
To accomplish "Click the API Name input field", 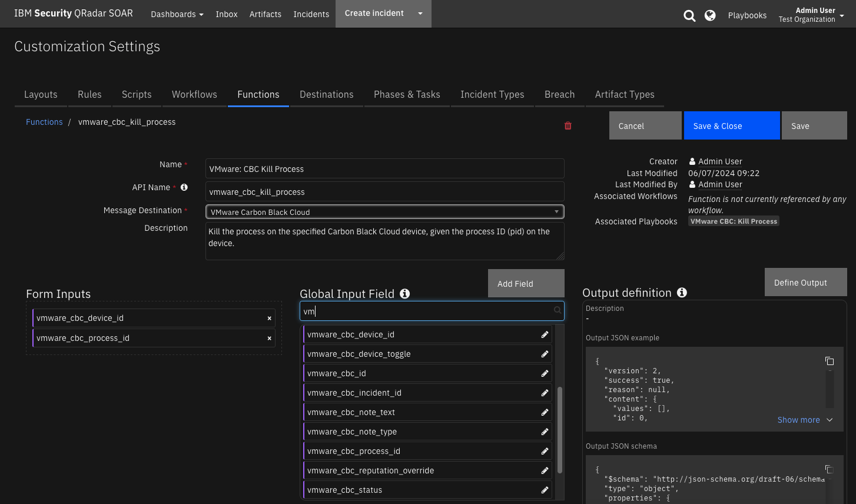I will 385,191.
